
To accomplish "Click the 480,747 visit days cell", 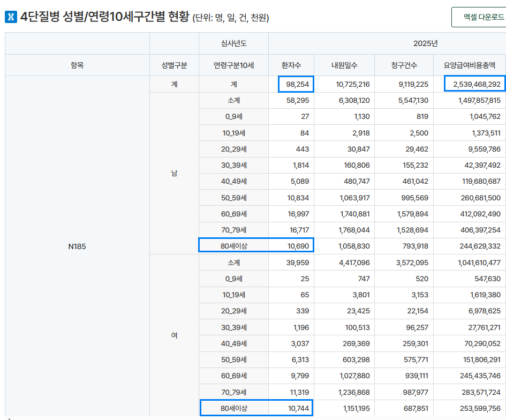I will pyautogui.click(x=344, y=181).
